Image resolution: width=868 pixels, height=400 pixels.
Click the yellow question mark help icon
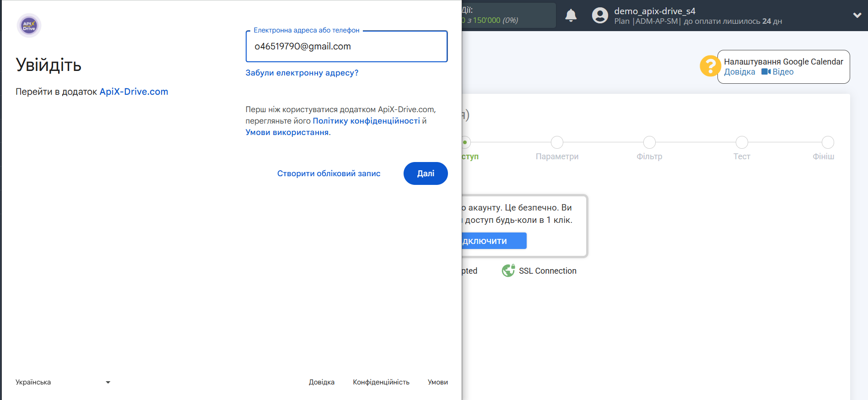click(x=710, y=66)
